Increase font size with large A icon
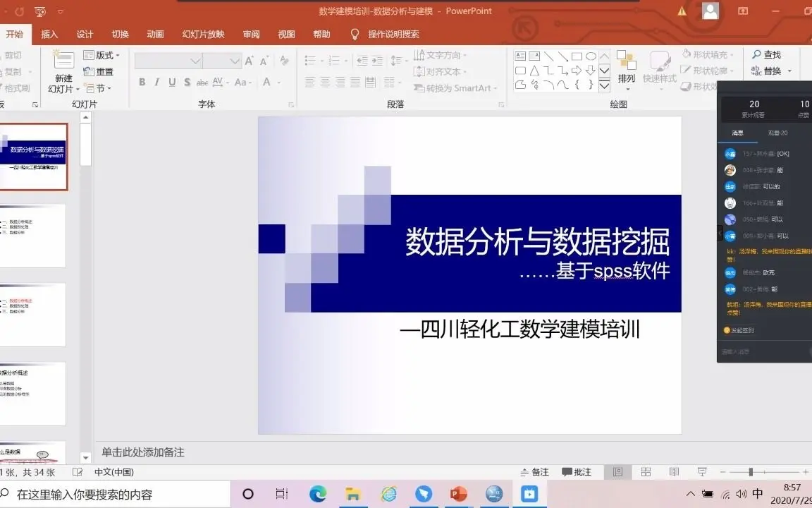Viewport: 812px width, 508px height. coord(249,61)
